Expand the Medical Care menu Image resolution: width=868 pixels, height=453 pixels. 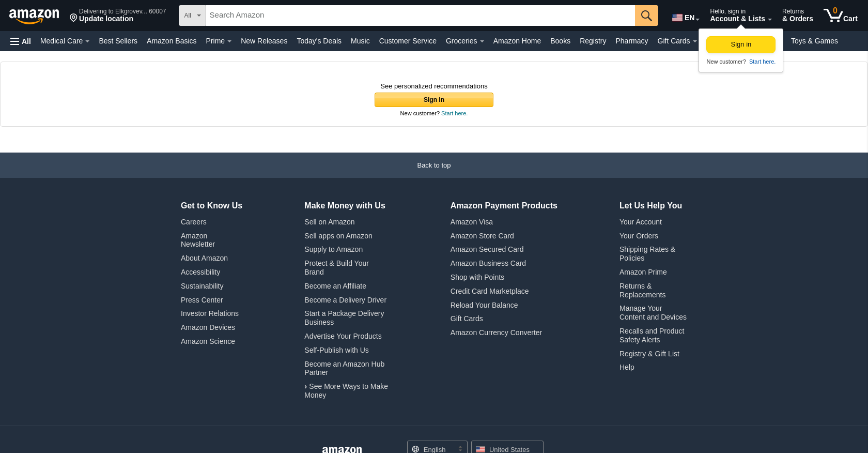click(x=65, y=41)
